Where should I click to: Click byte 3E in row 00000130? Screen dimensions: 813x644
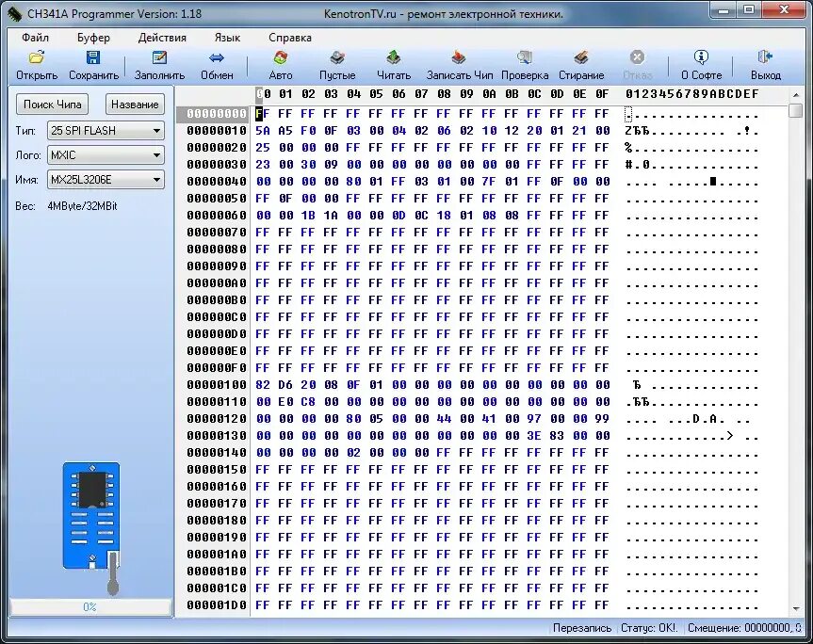[x=534, y=435]
